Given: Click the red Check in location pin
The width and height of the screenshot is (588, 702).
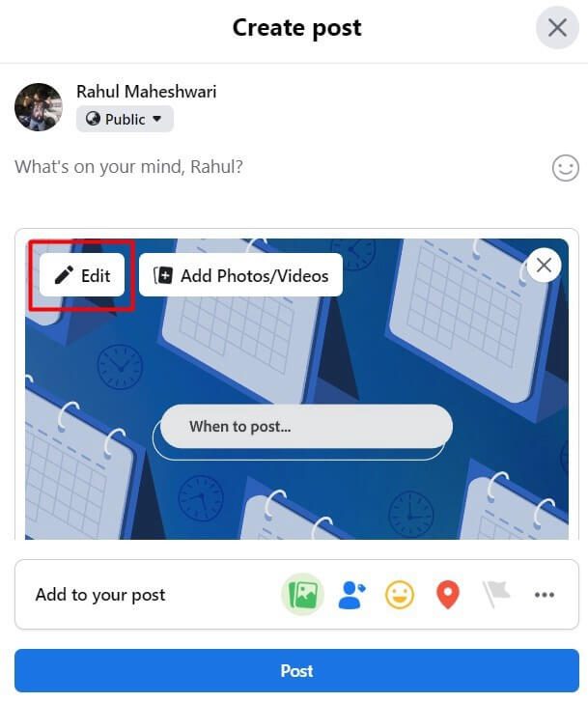Looking at the screenshot, I should coord(448,595).
